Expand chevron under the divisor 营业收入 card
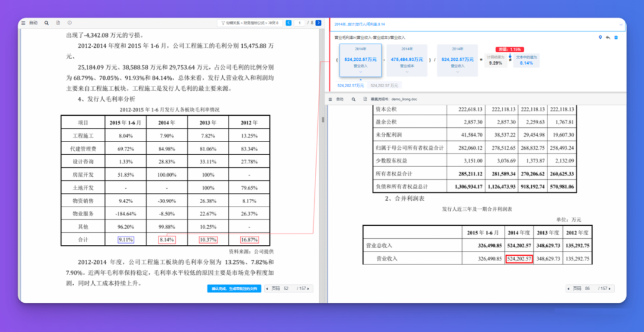 457,72
